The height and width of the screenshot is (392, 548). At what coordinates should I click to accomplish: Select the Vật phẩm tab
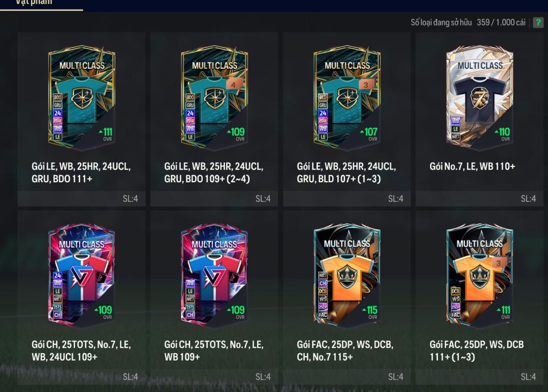(35, 3)
